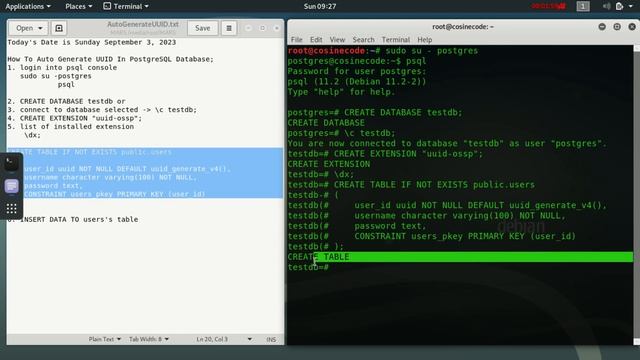Click the new document icon in editor
Screen dimensions: 640x360
(x=59, y=28)
